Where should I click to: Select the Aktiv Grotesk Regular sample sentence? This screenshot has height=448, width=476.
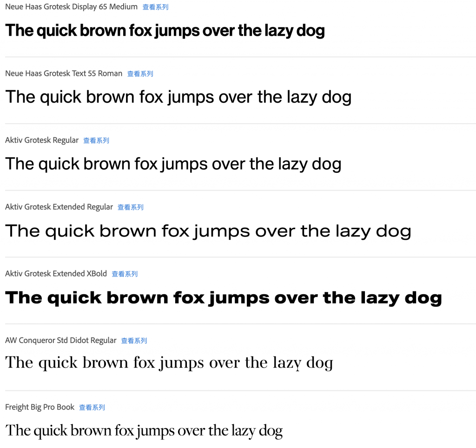tap(173, 164)
